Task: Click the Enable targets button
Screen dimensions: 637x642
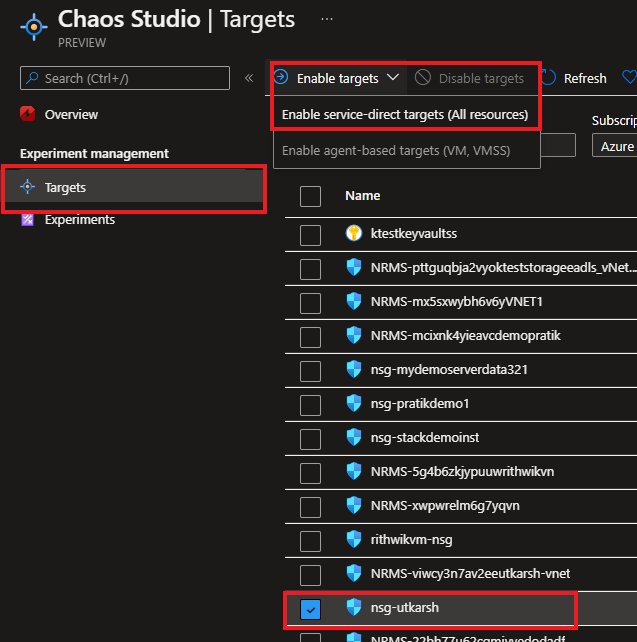Action: [x=337, y=78]
